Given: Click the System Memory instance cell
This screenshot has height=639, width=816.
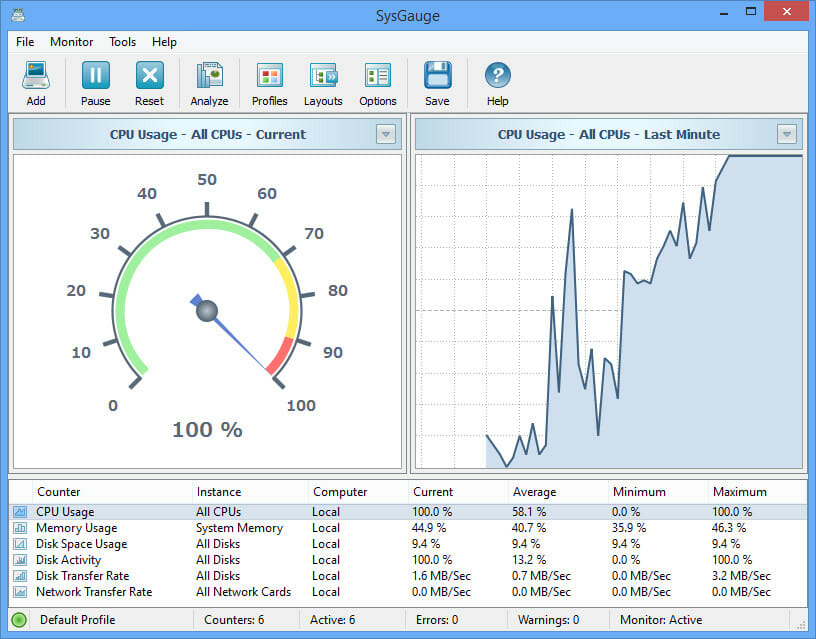Looking at the screenshot, I should 239,528.
